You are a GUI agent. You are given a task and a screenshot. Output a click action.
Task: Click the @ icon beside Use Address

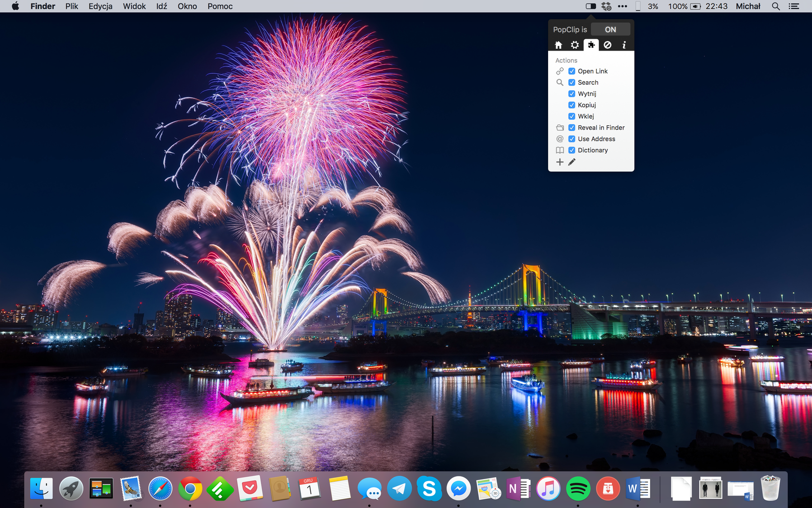coord(560,139)
